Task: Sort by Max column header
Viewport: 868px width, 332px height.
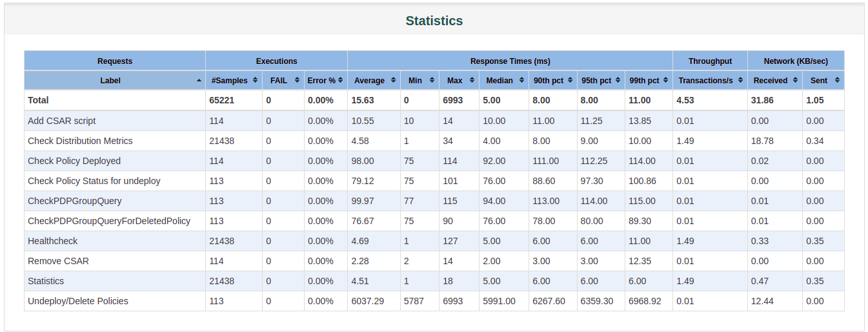Action: pos(459,81)
